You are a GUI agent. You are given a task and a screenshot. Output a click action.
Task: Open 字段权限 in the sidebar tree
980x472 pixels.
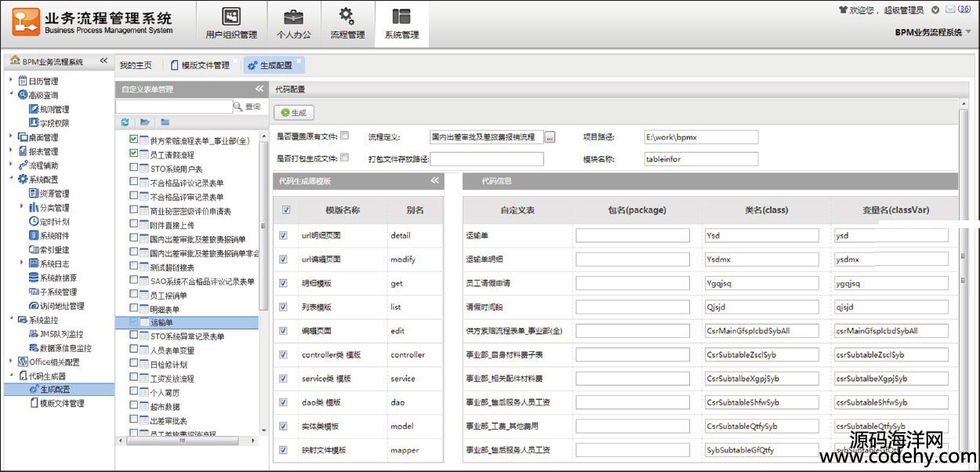[49, 123]
